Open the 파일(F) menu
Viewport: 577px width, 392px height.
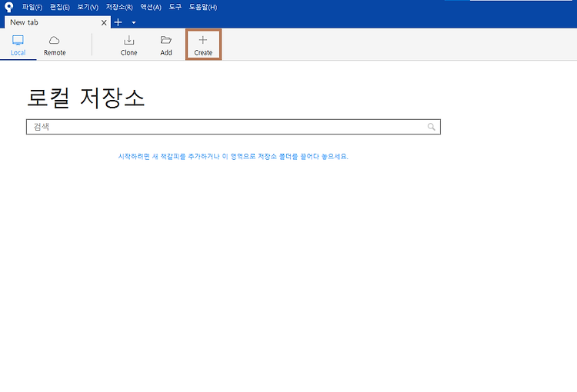[x=32, y=7]
